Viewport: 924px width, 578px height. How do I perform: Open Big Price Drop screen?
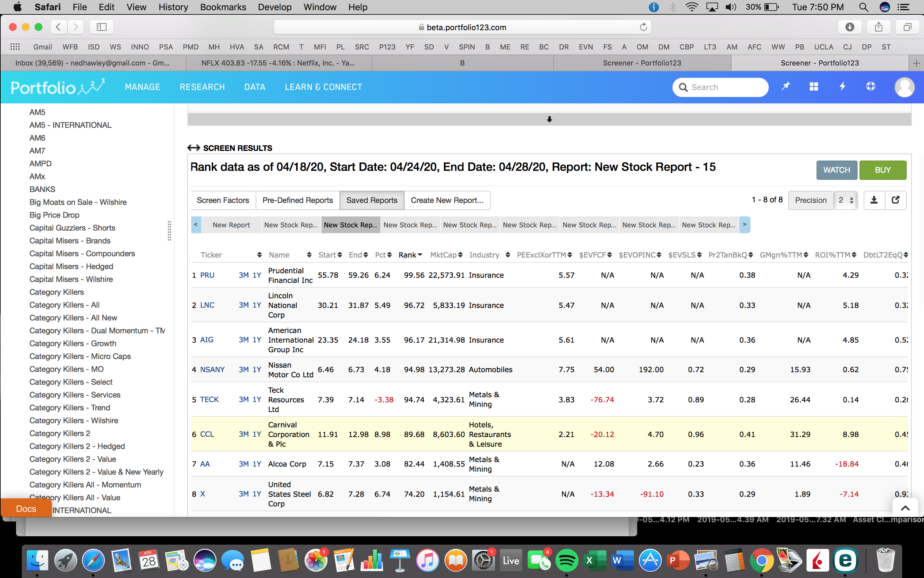(x=54, y=215)
